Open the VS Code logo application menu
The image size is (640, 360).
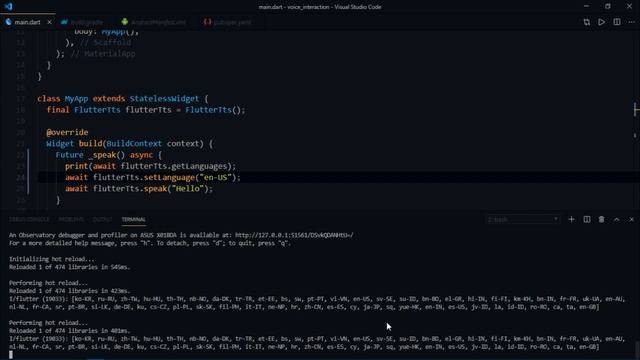click(9, 7)
